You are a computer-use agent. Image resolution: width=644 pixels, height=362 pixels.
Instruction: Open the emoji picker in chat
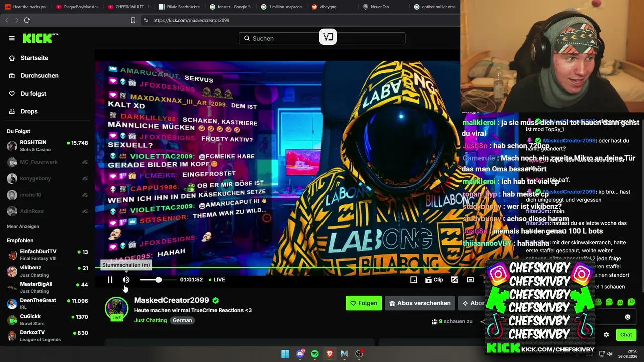click(627, 317)
